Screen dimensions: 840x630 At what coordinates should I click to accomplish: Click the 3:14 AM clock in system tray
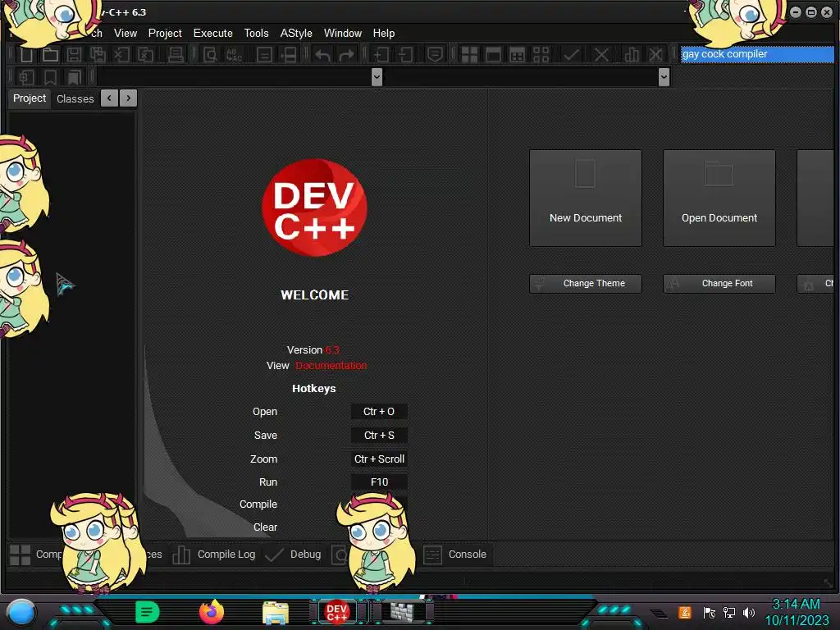pos(796,605)
